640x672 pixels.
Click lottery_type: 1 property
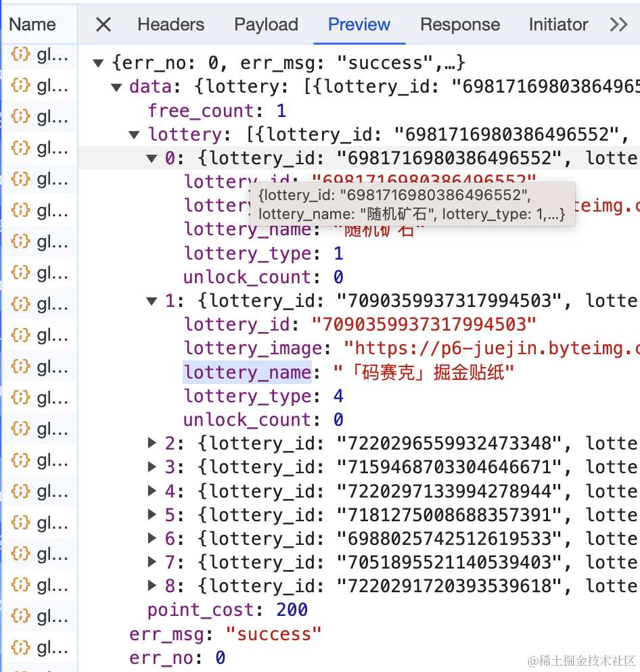[x=264, y=254]
